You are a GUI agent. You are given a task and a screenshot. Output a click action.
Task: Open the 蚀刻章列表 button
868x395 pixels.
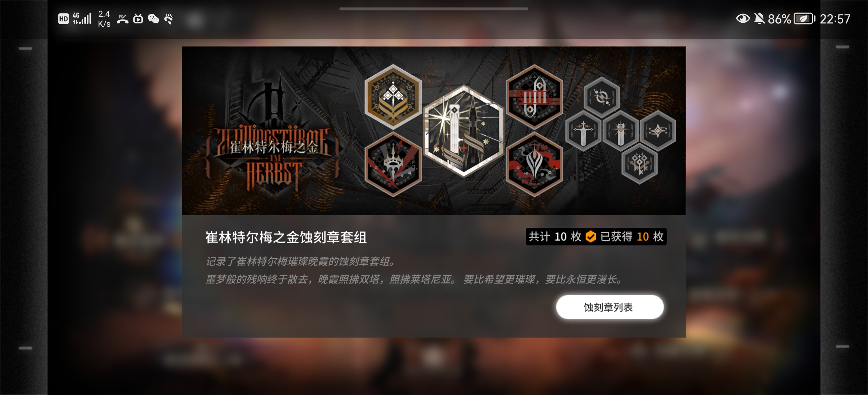click(610, 307)
